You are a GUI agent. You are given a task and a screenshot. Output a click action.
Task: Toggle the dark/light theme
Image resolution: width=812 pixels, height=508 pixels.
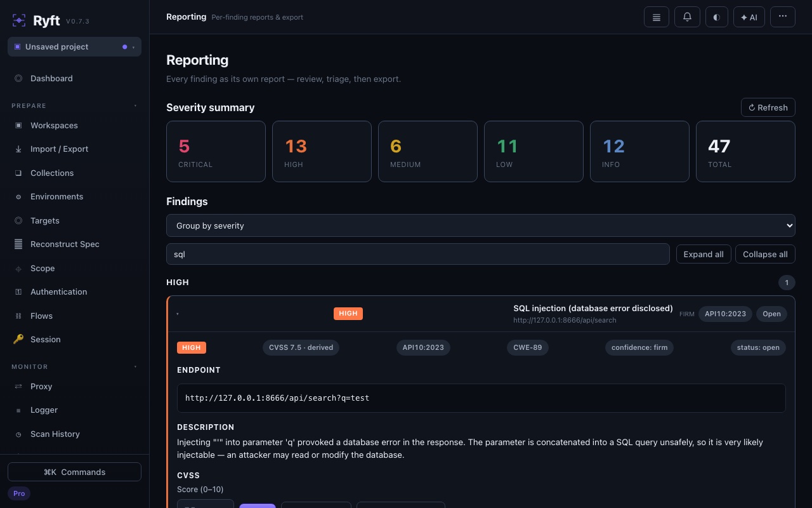tap(716, 17)
